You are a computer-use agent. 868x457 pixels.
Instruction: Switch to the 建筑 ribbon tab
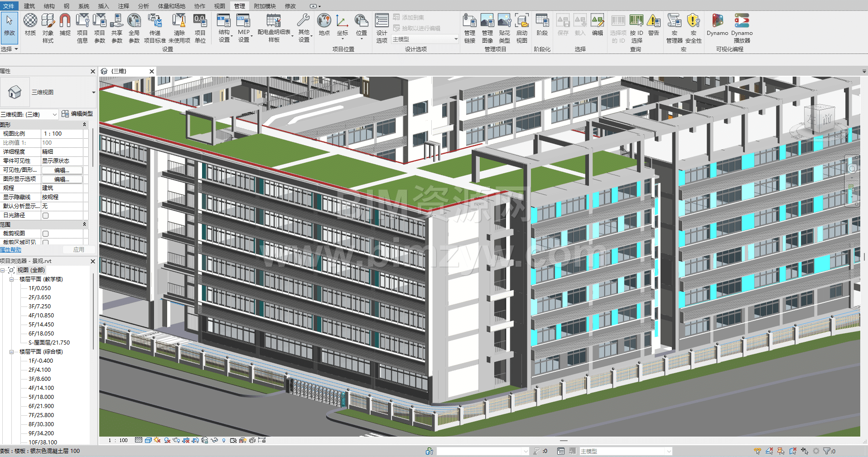pos(29,6)
